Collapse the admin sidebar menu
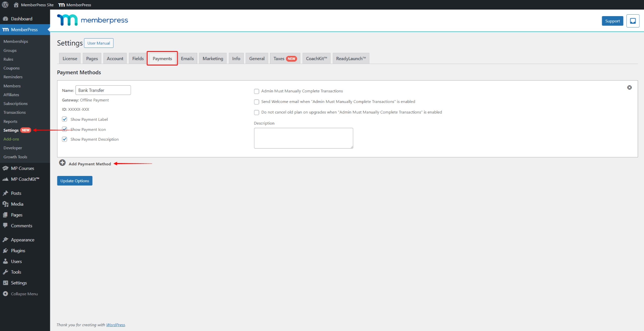 tap(24, 294)
